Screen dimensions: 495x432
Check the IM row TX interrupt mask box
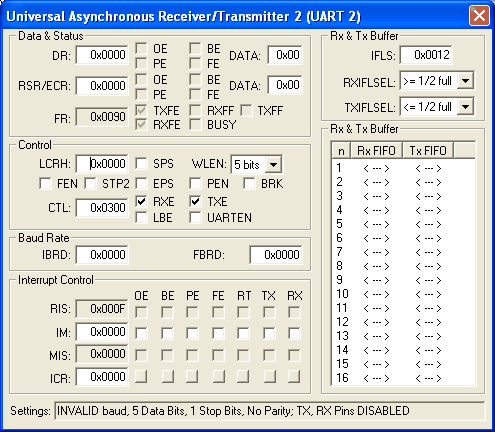point(269,333)
